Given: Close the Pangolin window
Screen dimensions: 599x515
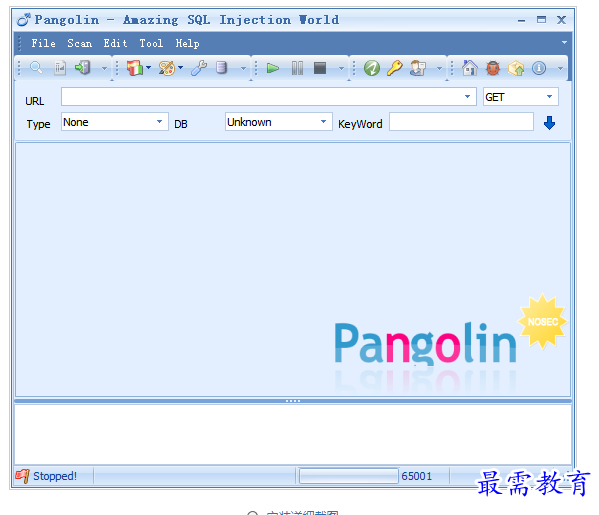Looking at the screenshot, I should pyautogui.click(x=561, y=19).
